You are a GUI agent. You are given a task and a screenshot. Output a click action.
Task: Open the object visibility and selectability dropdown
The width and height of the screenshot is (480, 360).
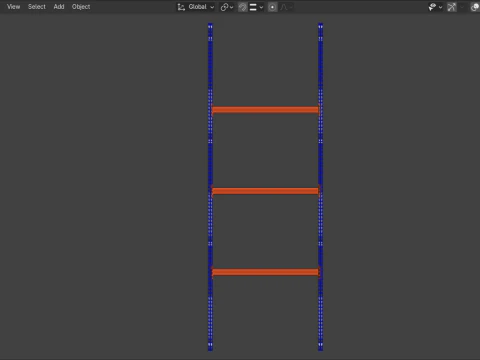(435, 7)
